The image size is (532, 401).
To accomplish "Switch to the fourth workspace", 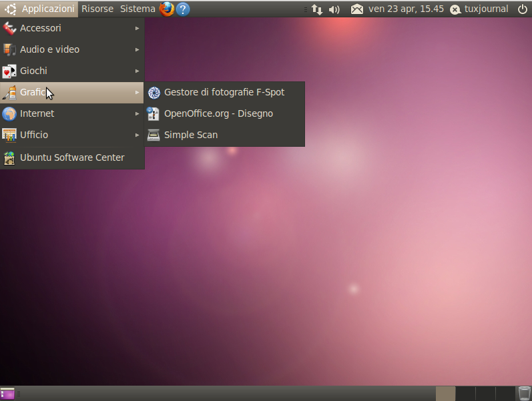I will point(505,394).
